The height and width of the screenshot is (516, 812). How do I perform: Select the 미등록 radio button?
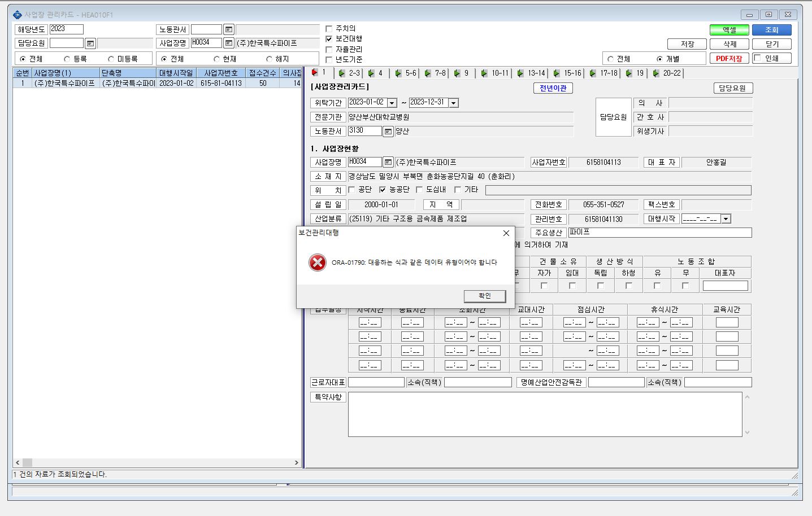pyautogui.click(x=111, y=59)
